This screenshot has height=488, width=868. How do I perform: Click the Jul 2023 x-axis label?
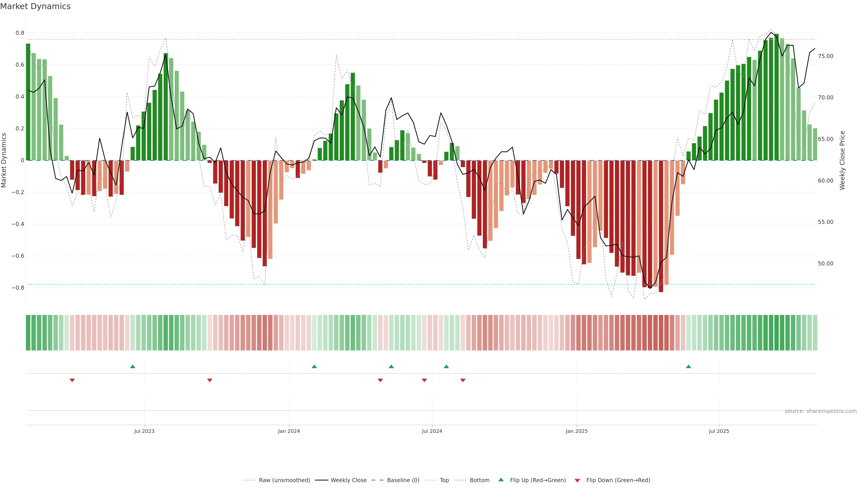144,431
